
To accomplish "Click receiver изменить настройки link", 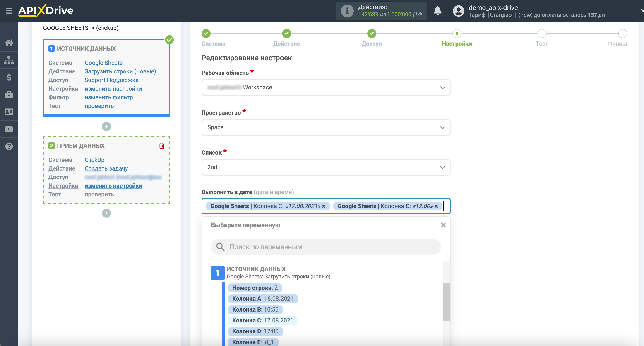I will pyautogui.click(x=113, y=186).
